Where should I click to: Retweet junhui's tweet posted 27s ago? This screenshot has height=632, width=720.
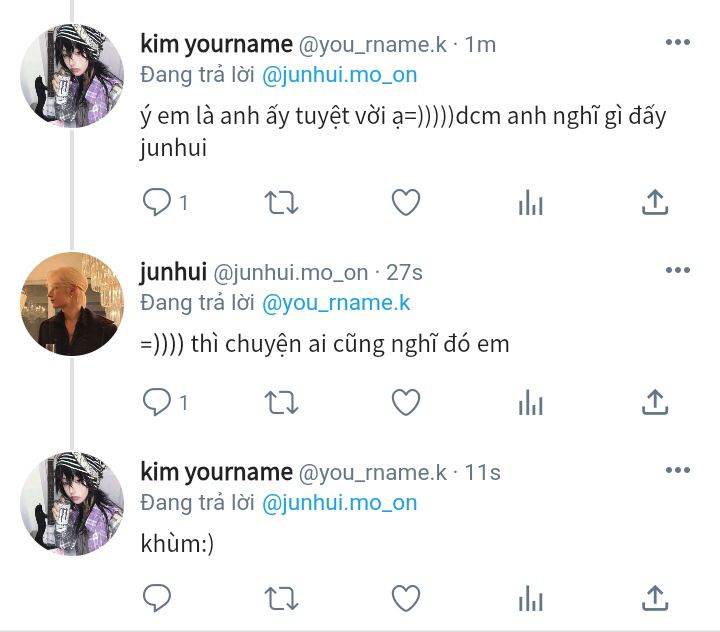281,403
